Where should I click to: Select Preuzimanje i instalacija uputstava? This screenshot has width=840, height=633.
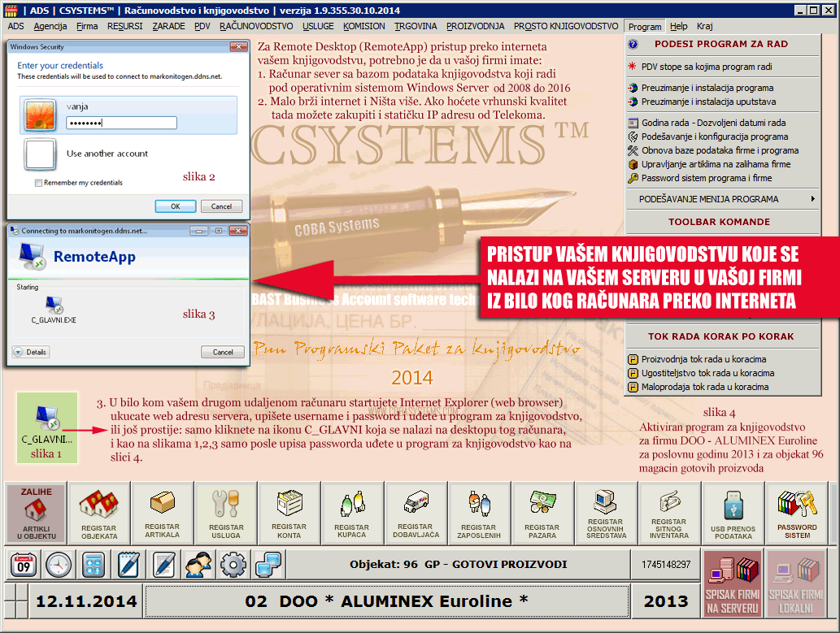(x=723, y=102)
